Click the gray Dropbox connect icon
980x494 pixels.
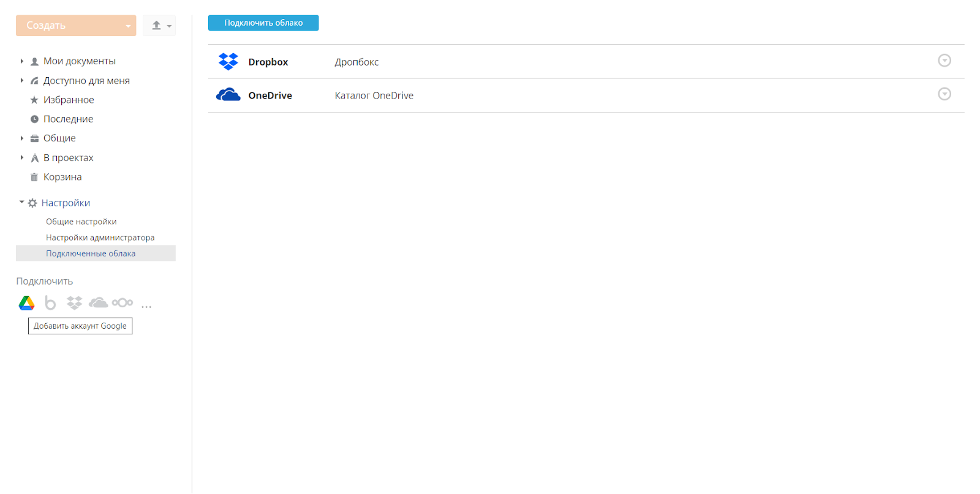74,303
